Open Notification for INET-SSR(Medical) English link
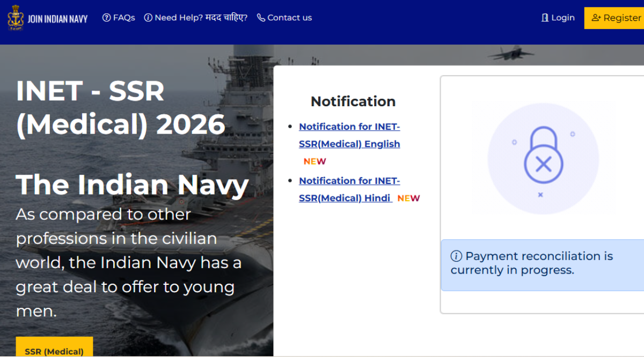This screenshot has height=362, width=644. [349, 135]
